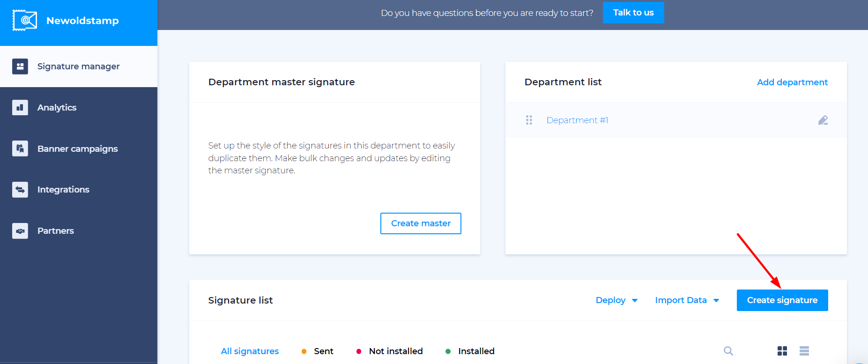
Task: Filter signatures by Not installed status
Action: coord(390,351)
